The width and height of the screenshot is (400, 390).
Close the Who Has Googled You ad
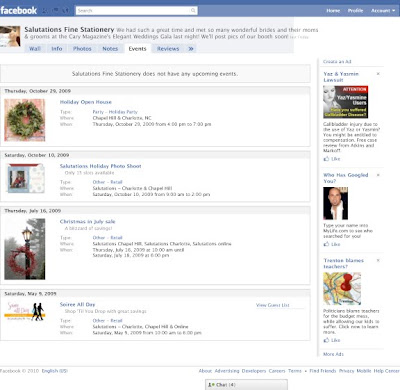(378, 175)
